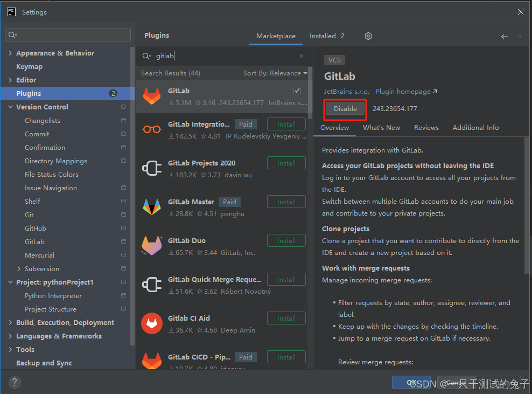Click the GitLab fox plugin icon
The height and width of the screenshot is (394, 532).
tap(152, 96)
